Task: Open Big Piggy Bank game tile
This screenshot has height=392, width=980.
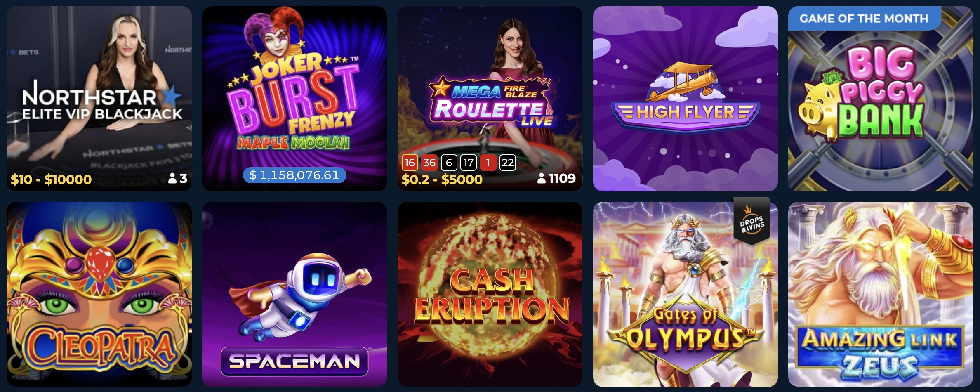Action: point(881,99)
